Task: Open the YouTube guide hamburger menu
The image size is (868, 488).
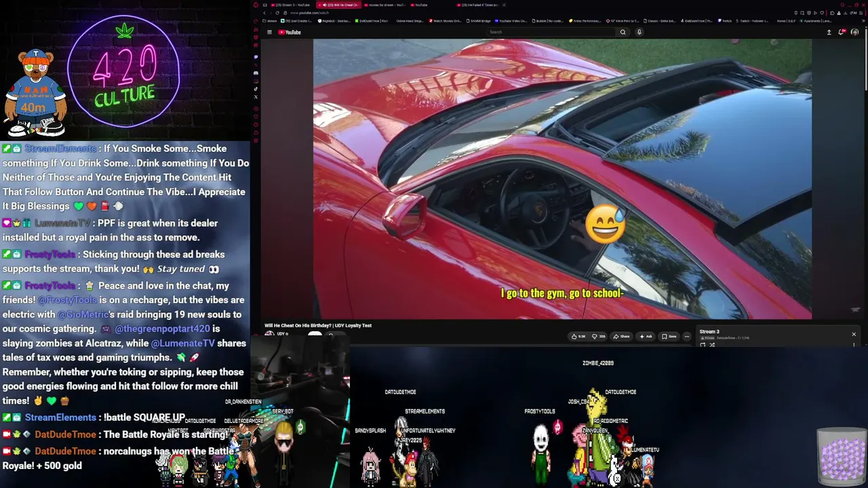Action: tap(269, 32)
